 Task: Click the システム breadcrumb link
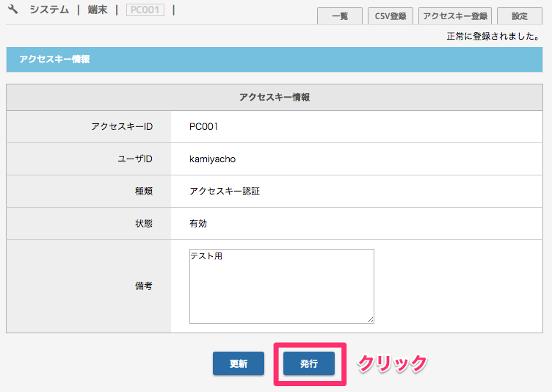[x=49, y=10]
